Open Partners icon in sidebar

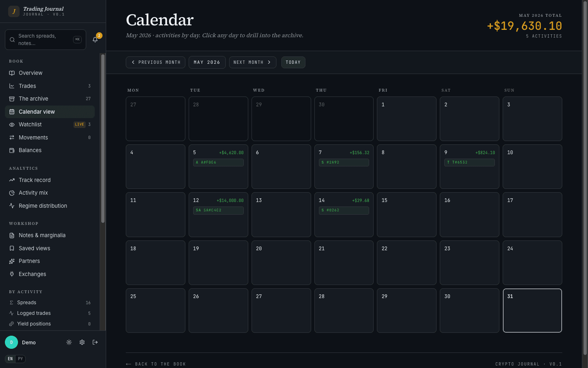(x=12, y=261)
